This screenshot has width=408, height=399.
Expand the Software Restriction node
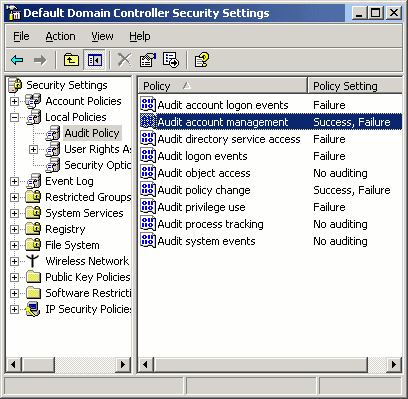(14, 293)
